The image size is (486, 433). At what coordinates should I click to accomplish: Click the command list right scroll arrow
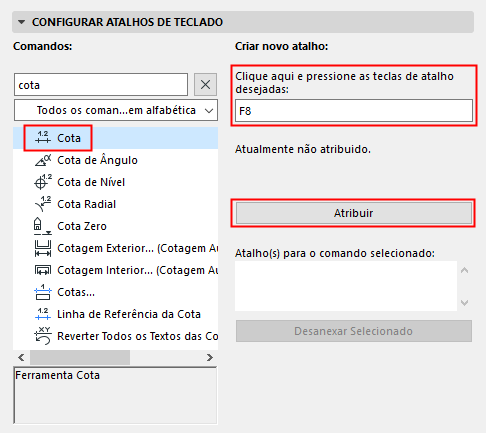click(x=210, y=358)
